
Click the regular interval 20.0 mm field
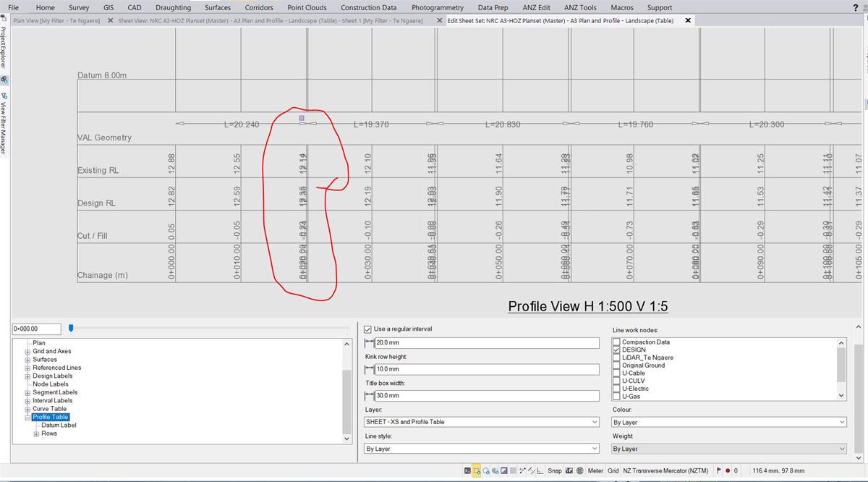487,343
